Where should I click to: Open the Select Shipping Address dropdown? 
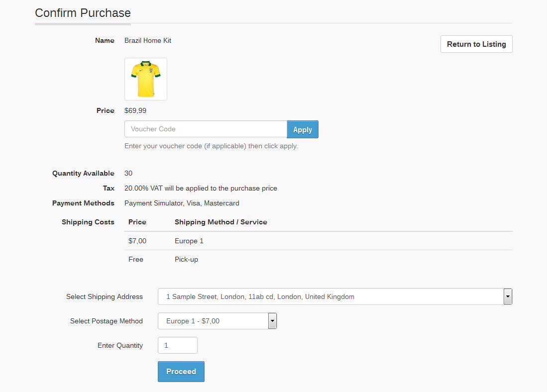[x=334, y=296]
